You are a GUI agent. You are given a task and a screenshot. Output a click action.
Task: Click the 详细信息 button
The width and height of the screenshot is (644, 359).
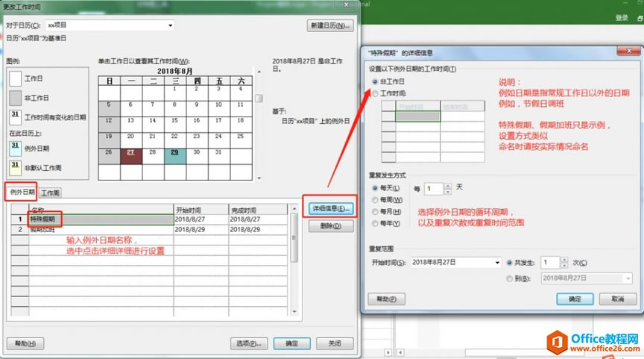point(331,208)
